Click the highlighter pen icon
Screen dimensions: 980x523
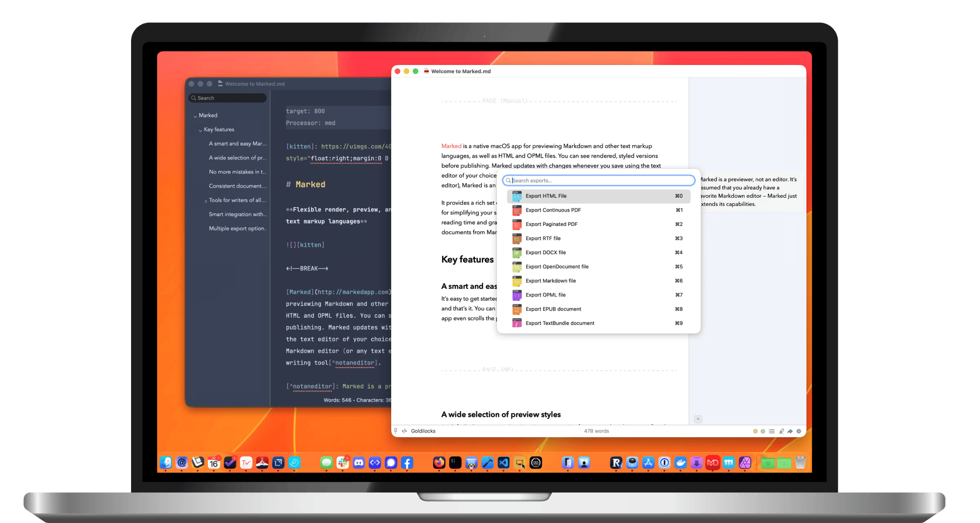click(782, 431)
